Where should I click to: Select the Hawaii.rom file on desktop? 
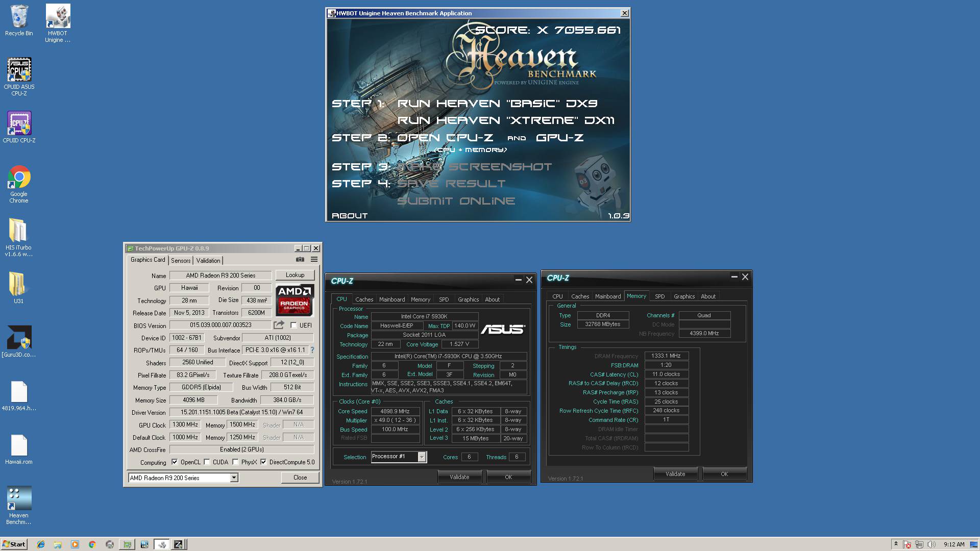[x=19, y=449]
